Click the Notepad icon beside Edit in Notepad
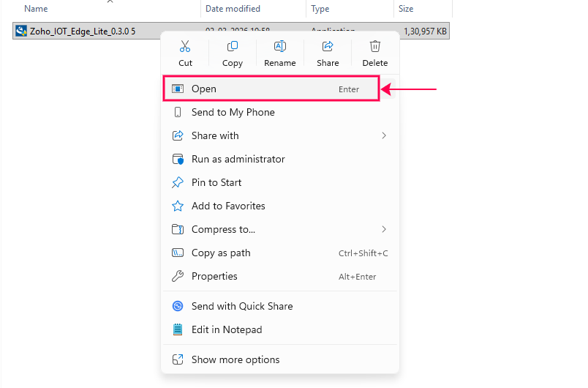This screenshot has height=388, width=588. (x=178, y=329)
